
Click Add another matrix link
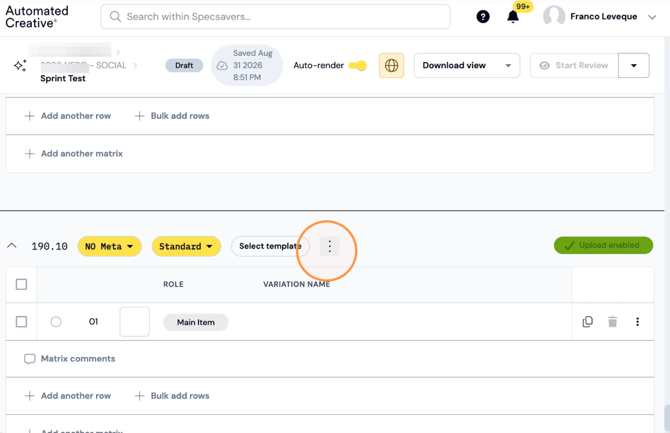click(74, 153)
